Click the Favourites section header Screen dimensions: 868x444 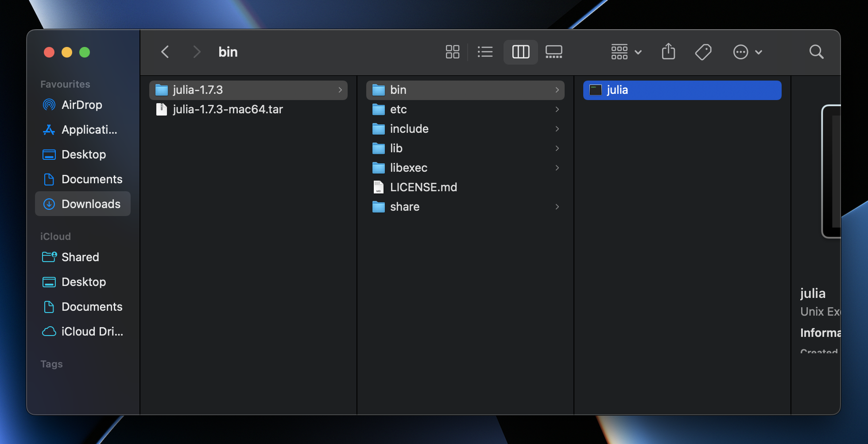[x=65, y=84]
